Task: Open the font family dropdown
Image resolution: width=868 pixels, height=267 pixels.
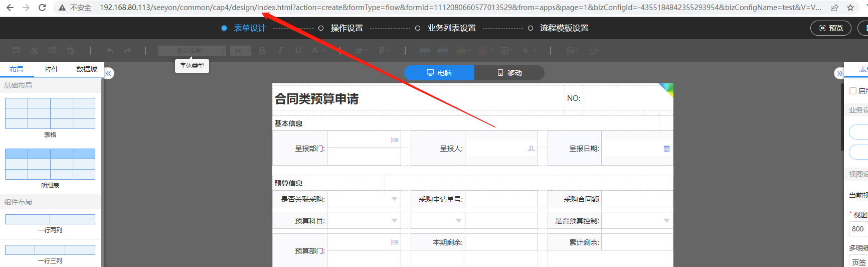Action: click(x=192, y=51)
